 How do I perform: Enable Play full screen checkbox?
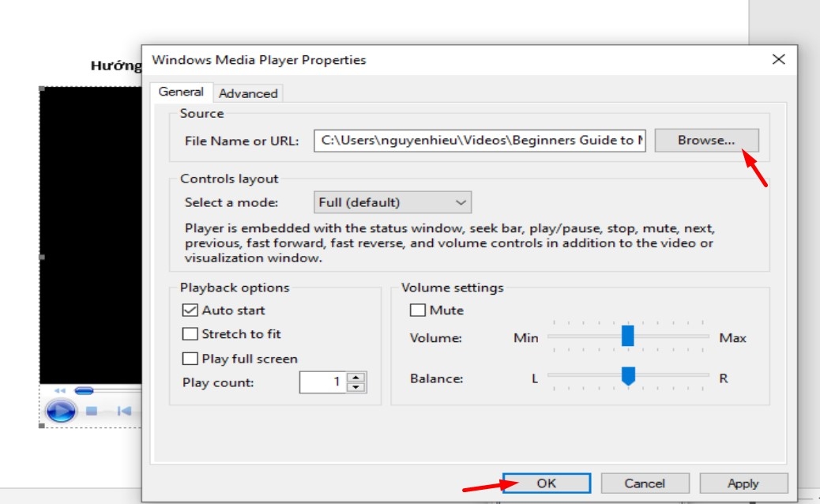click(190, 359)
